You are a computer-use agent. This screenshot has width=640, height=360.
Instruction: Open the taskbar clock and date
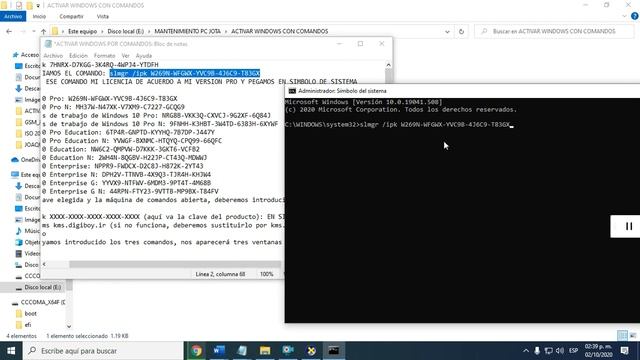(x=598, y=351)
